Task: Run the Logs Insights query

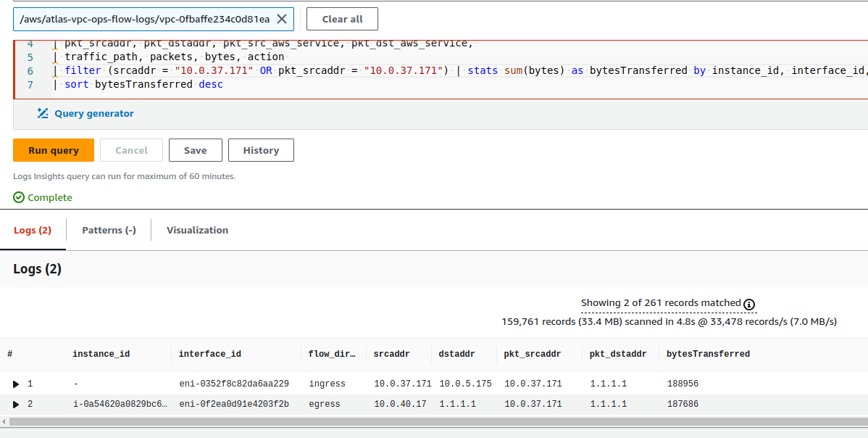Action: pyautogui.click(x=54, y=150)
